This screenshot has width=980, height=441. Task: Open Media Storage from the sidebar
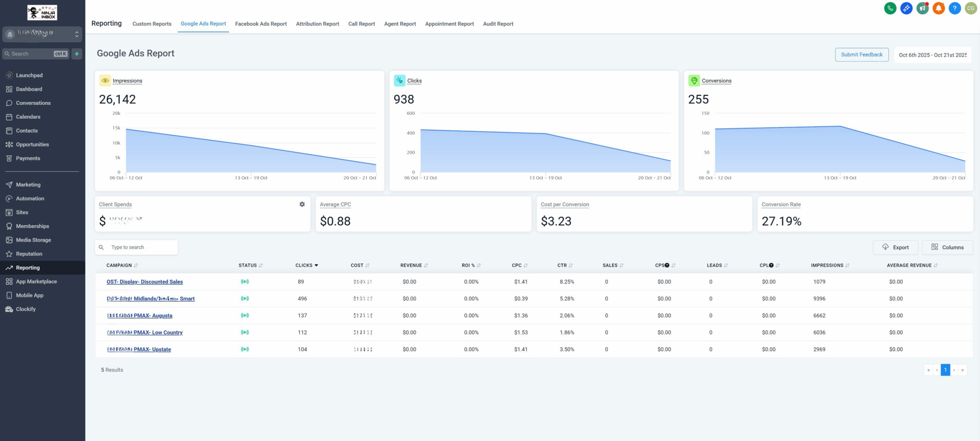[x=33, y=240]
